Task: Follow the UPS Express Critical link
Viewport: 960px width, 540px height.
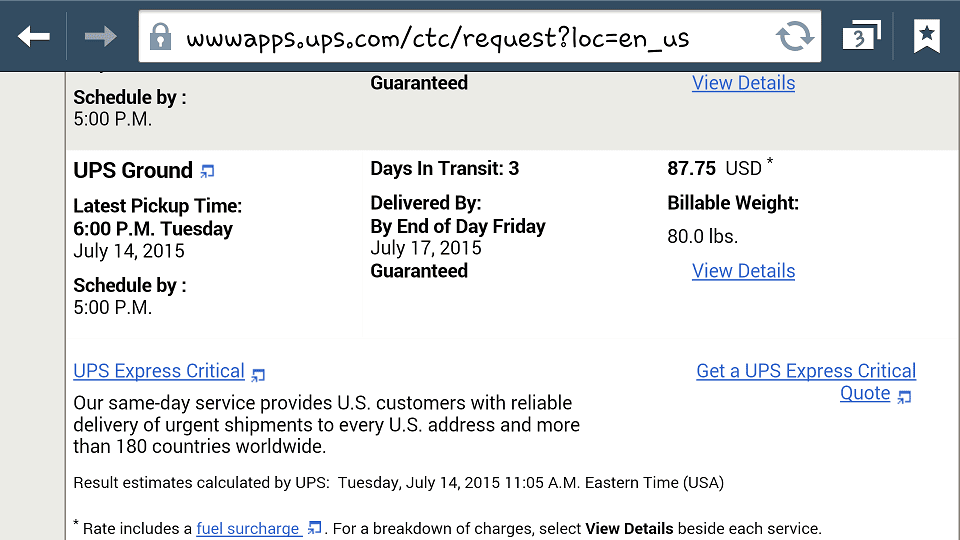Action: click(159, 371)
